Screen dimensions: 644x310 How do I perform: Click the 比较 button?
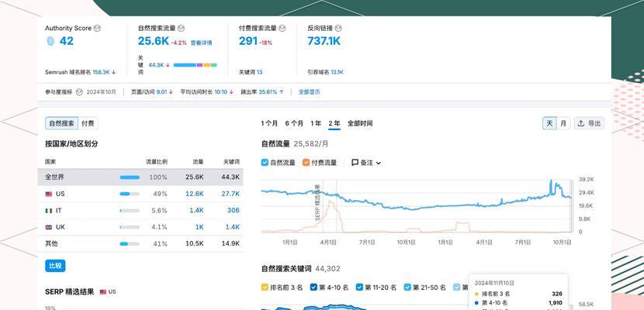pyautogui.click(x=55, y=266)
